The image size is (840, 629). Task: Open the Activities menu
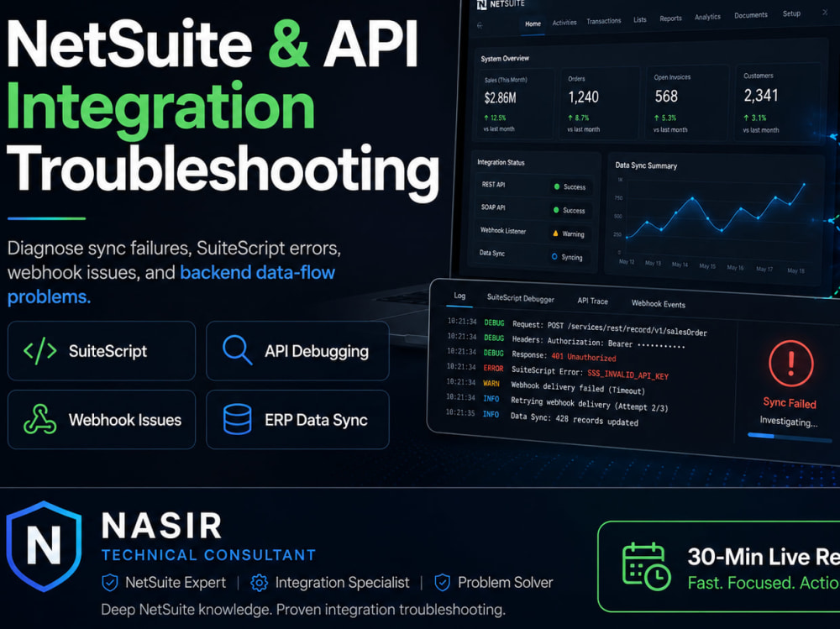(564, 23)
